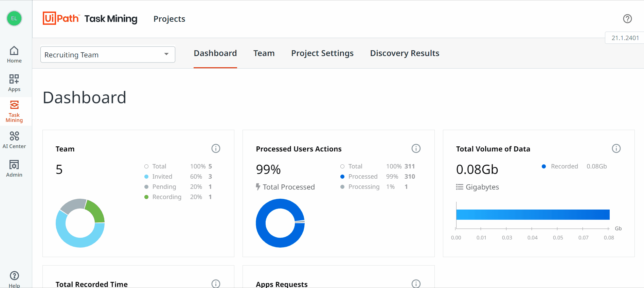Click the 0.04 axis label on the chart
The image size is (644, 288).
[x=533, y=238]
